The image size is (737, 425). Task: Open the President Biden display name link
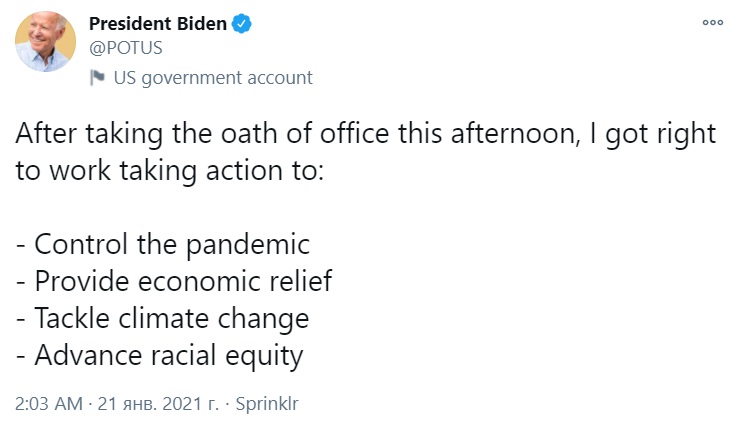pos(155,23)
